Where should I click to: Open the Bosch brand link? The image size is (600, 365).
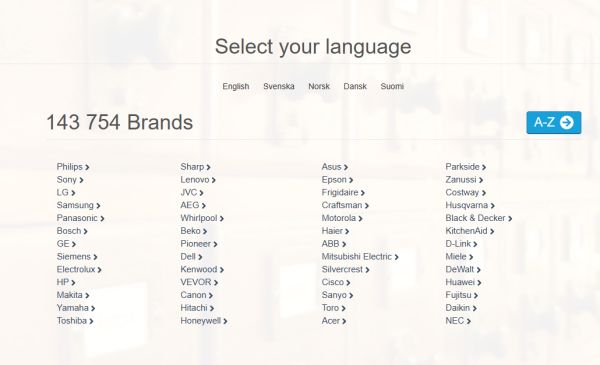pos(72,231)
